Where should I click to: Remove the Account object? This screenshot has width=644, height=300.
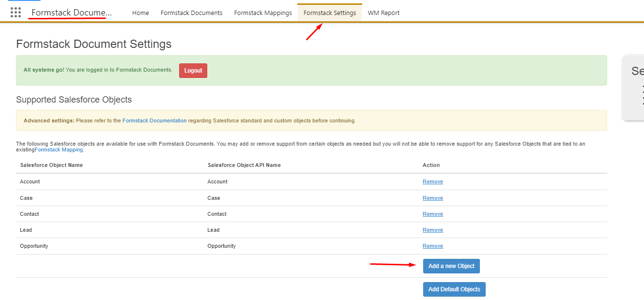click(x=432, y=182)
